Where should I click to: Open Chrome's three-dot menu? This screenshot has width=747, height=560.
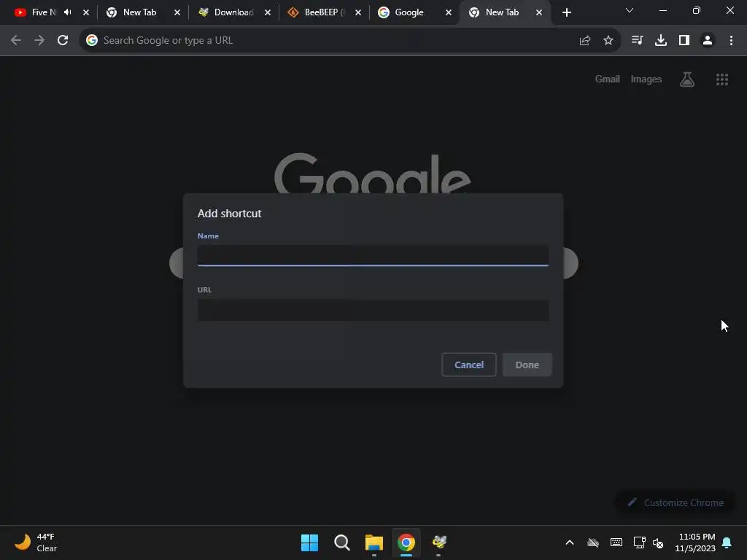point(731,41)
